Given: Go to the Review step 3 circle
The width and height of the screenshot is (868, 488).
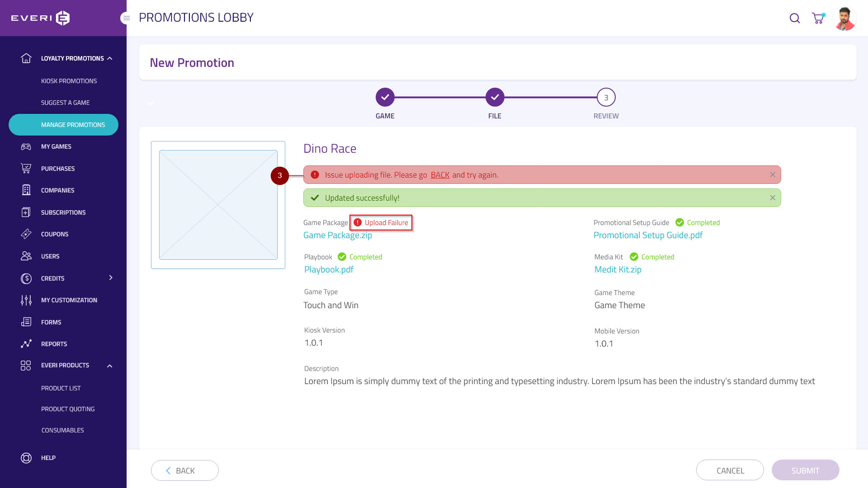Looking at the screenshot, I should pos(606,97).
